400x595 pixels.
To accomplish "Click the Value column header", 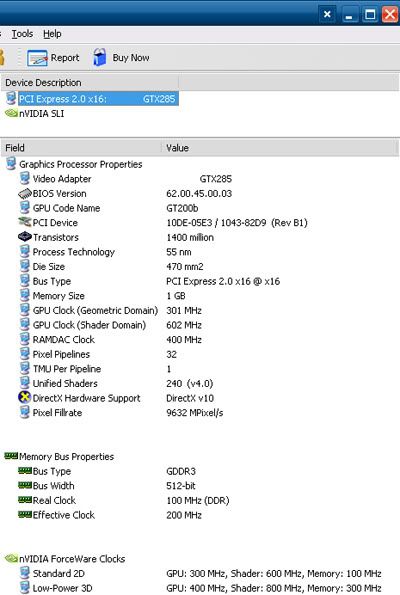I will pyautogui.click(x=280, y=148).
